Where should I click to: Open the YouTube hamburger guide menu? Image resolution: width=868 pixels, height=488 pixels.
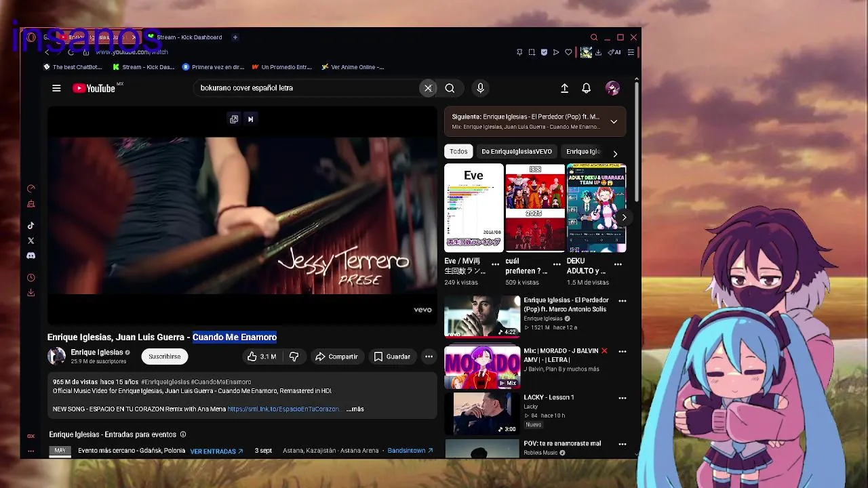tap(56, 88)
